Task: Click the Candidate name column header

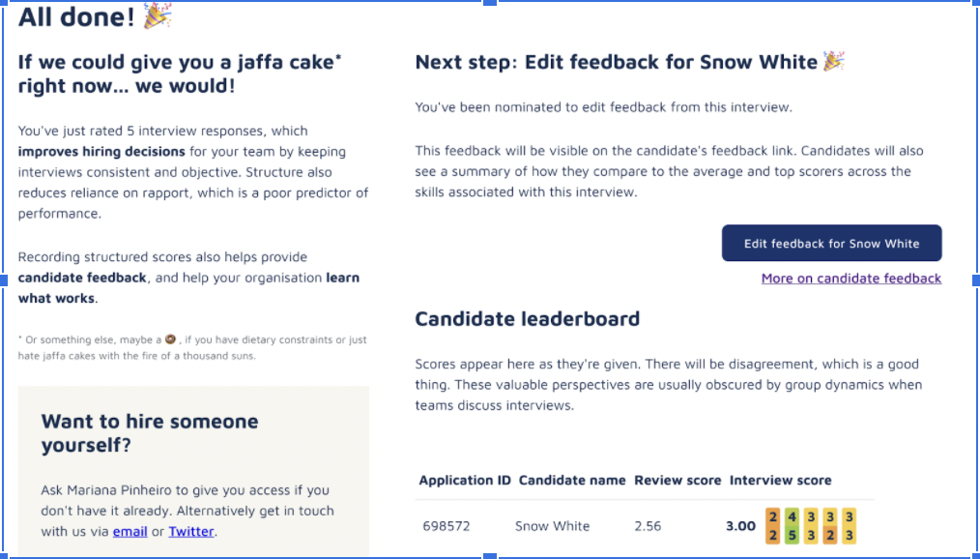Action: tap(572, 481)
